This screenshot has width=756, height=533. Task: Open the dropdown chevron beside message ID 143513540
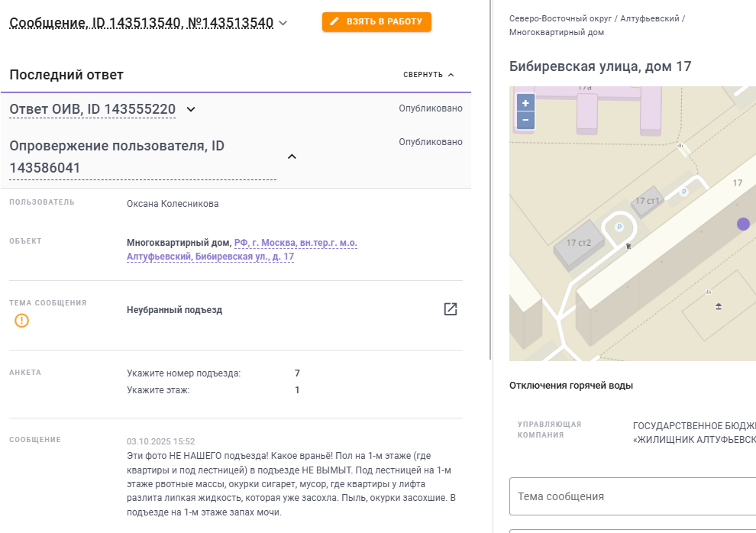283,23
